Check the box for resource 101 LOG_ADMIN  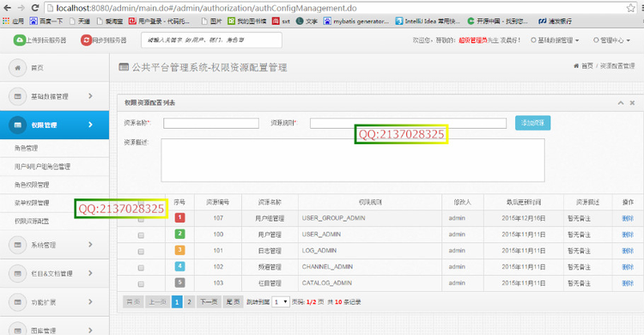point(141,252)
